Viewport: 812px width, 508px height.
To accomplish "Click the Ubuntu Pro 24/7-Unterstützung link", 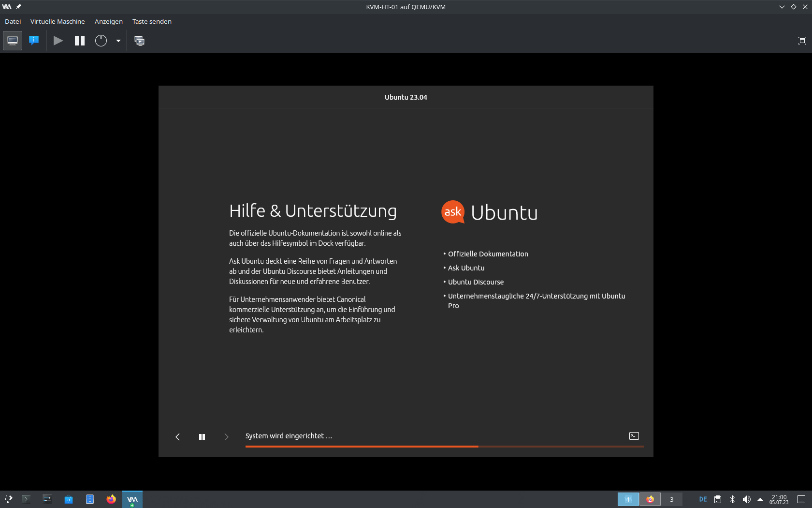I will click(536, 301).
